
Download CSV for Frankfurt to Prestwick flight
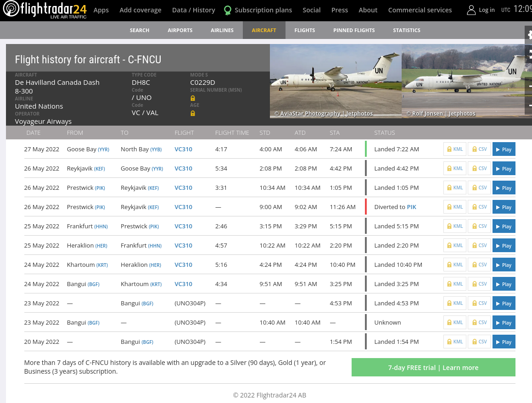[479, 226]
